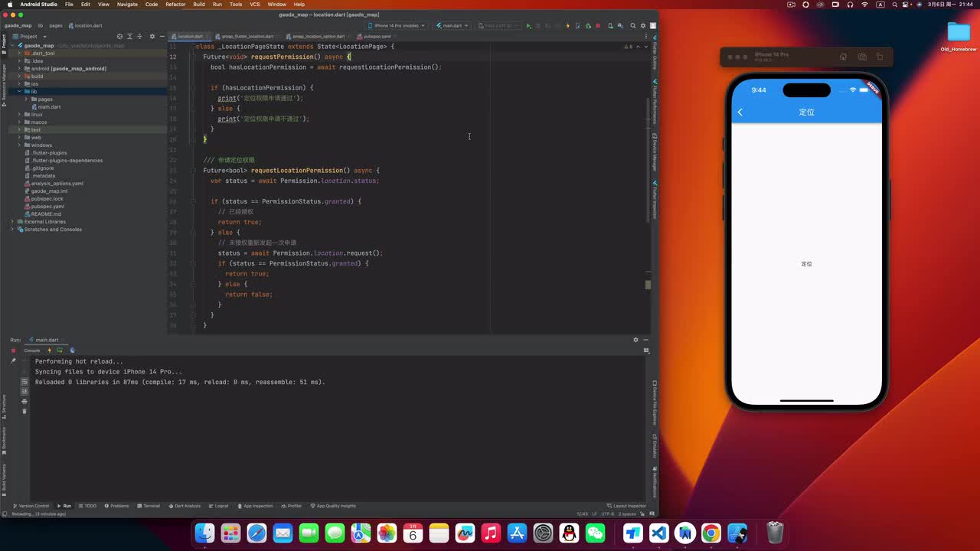Open Run panel settings gear
The width and height of the screenshot is (980, 551).
click(635, 340)
